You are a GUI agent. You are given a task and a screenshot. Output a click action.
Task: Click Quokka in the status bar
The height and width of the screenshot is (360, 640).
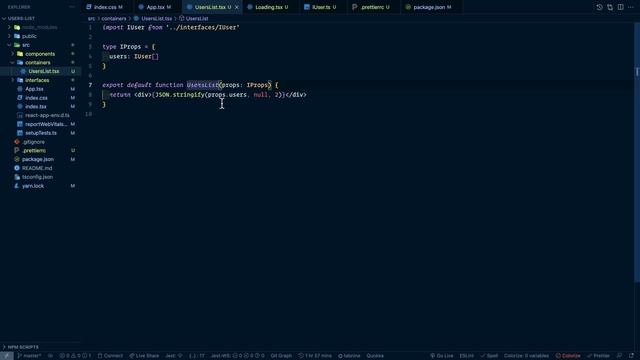(375, 356)
